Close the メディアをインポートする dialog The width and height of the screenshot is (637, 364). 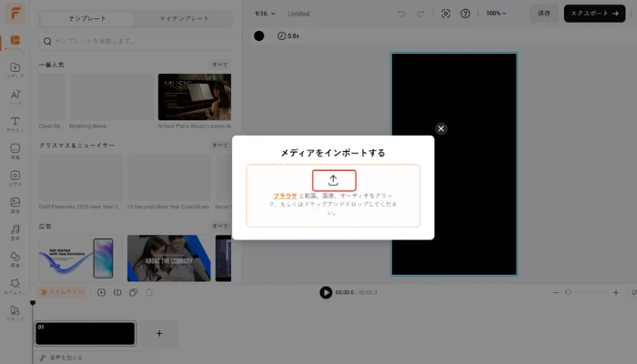(440, 129)
